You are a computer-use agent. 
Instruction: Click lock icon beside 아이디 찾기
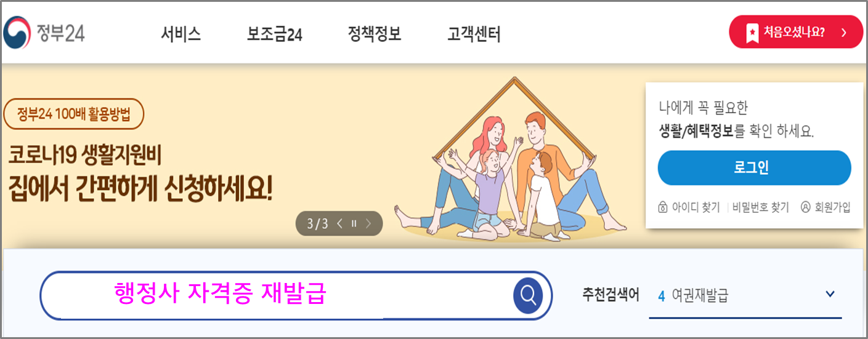(x=663, y=207)
